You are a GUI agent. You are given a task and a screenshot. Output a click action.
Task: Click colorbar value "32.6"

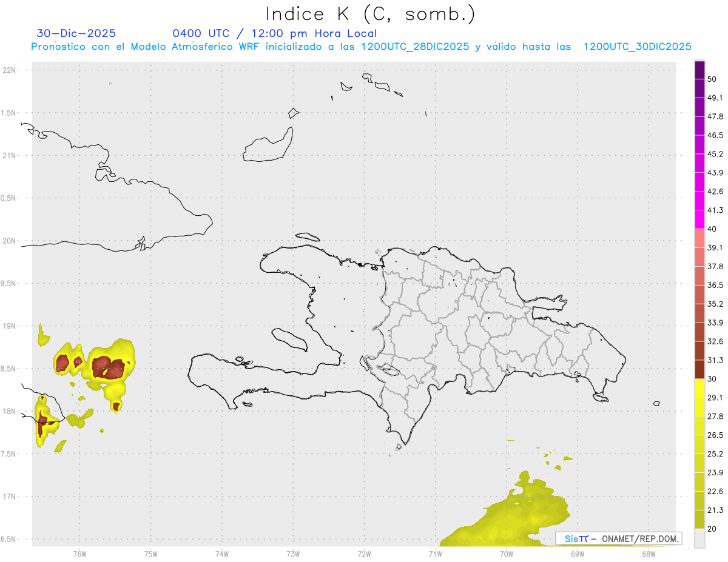tap(715, 341)
